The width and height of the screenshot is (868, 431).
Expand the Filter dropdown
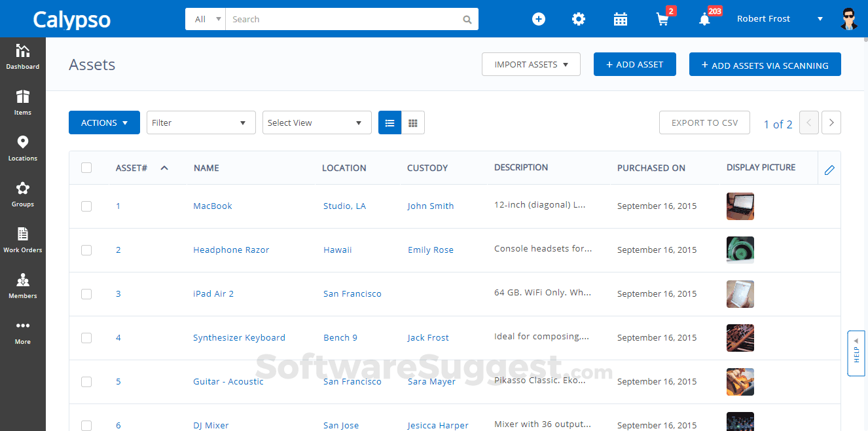pos(201,122)
